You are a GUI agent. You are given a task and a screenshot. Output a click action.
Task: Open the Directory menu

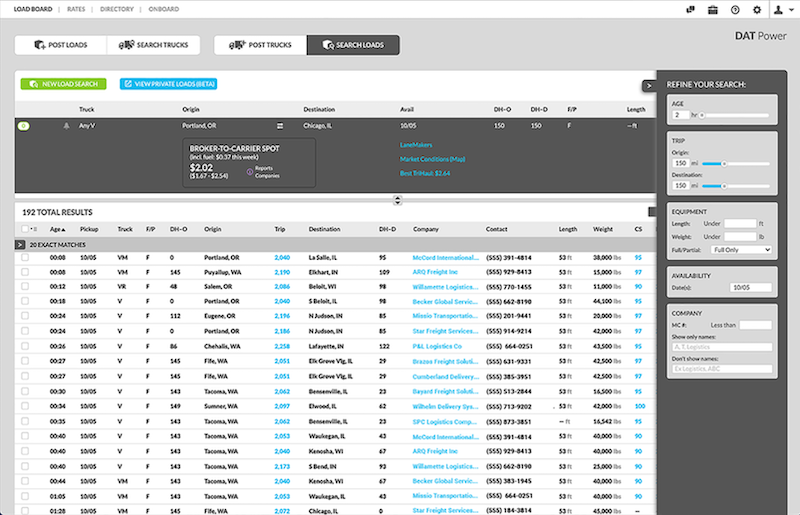click(x=117, y=9)
